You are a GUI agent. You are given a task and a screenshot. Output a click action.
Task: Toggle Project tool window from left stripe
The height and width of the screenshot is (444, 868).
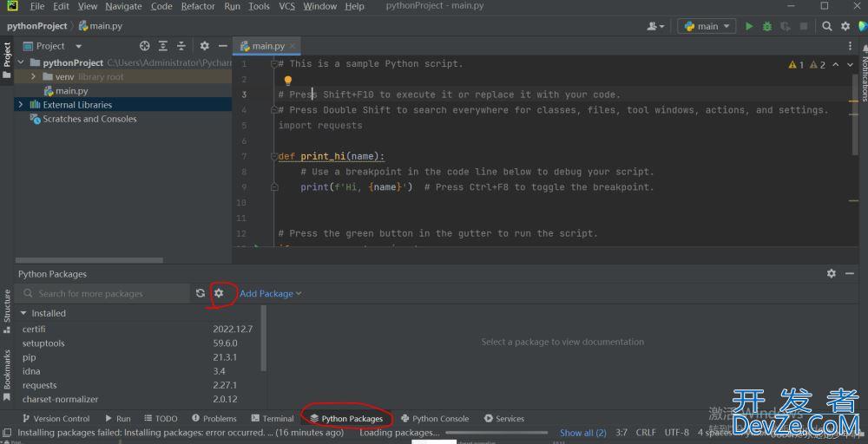pyautogui.click(x=7, y=60)
